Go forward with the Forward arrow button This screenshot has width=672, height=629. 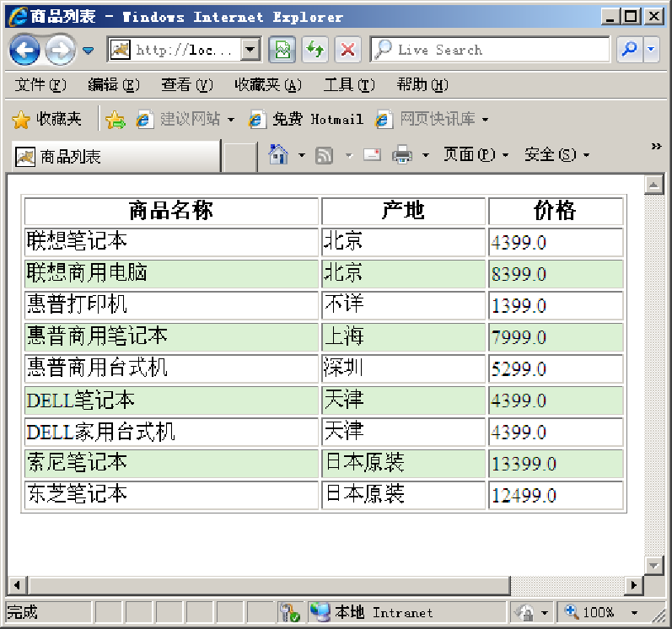[60, 51]
